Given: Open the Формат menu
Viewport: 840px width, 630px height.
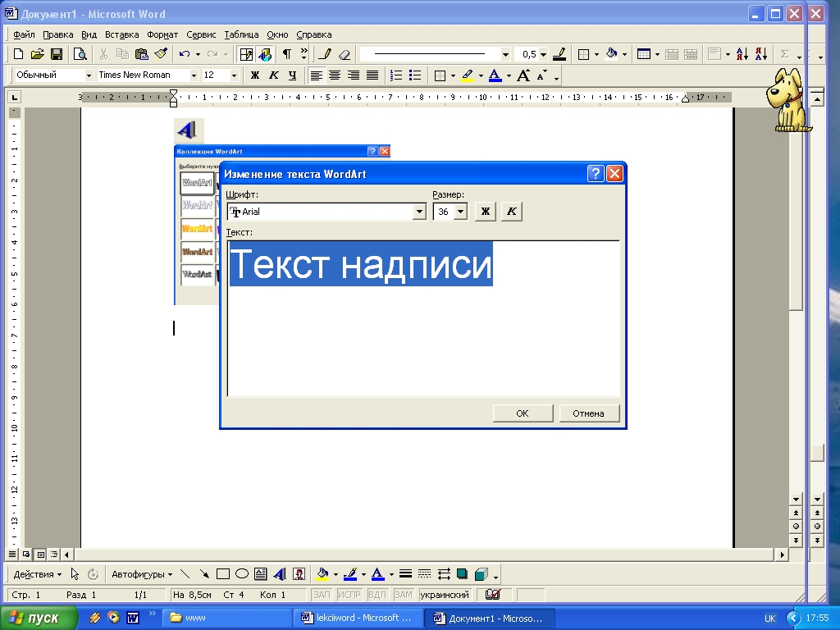Looking at the screenshot, I should tap(162, 34).
